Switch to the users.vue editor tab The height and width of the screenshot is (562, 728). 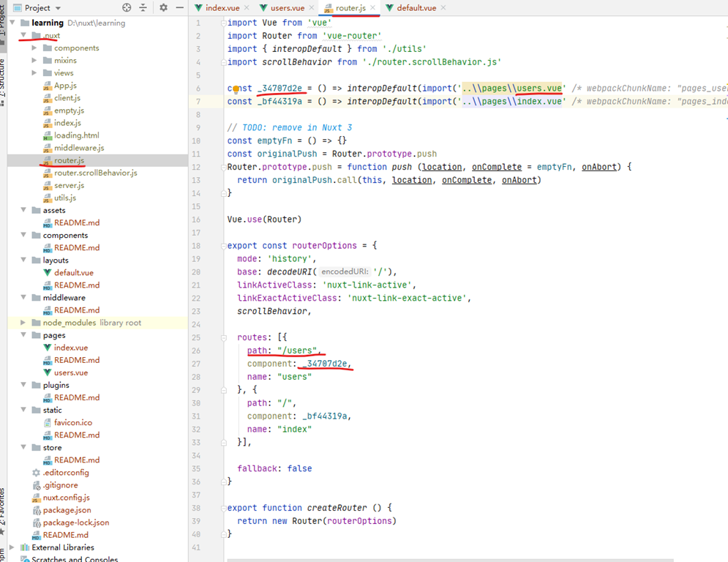click(287, 8)
